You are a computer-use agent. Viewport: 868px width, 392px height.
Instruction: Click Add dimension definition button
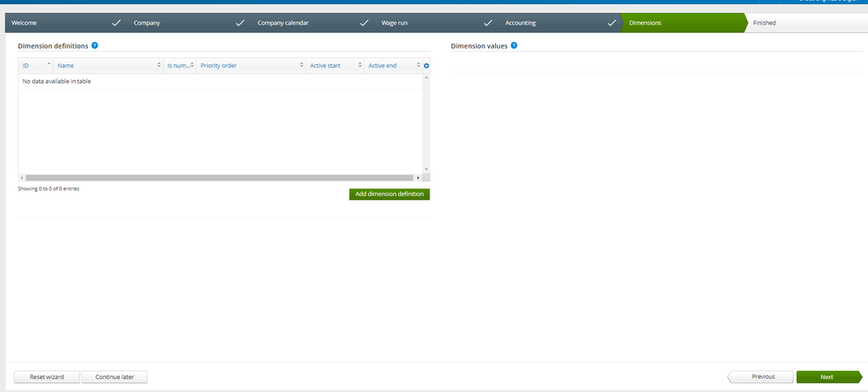click(x=389, y=194)
